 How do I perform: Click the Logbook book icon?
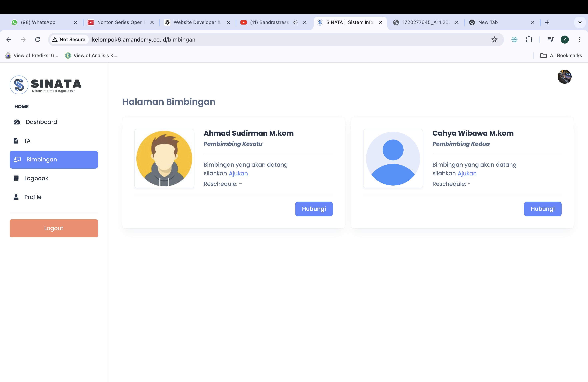(x=16, y=178)
